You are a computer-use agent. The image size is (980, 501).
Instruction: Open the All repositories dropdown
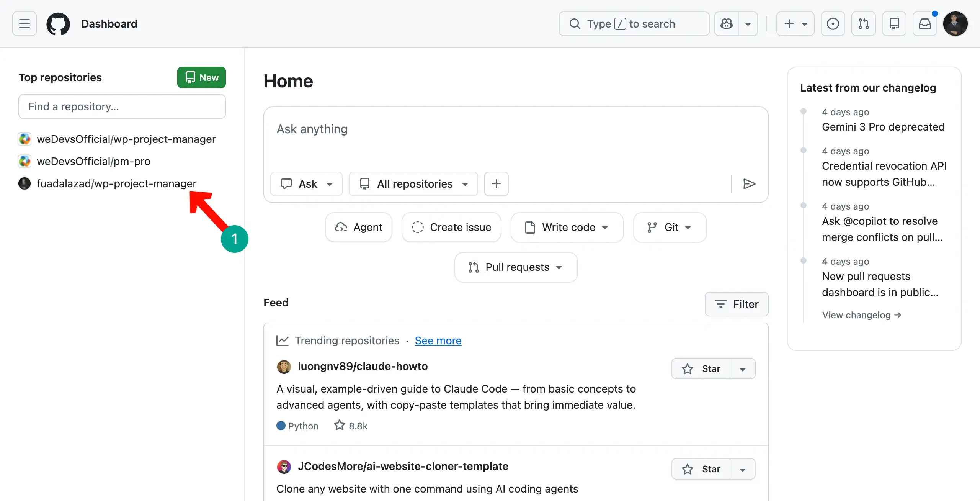click(413, 184)
